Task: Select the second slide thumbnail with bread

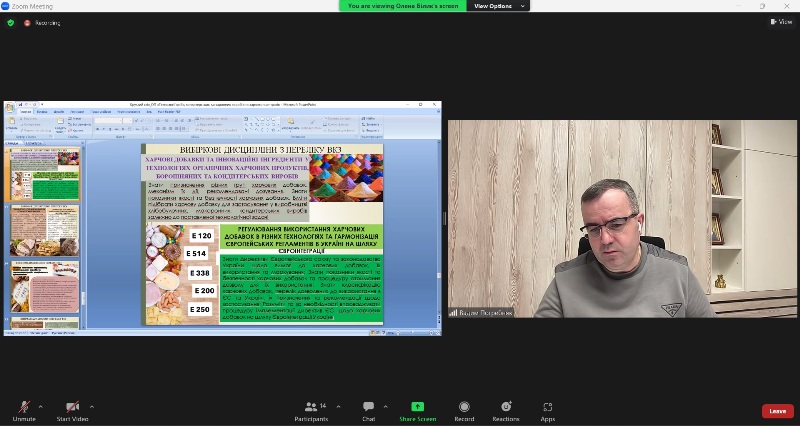Action: [x=45, y=231]
